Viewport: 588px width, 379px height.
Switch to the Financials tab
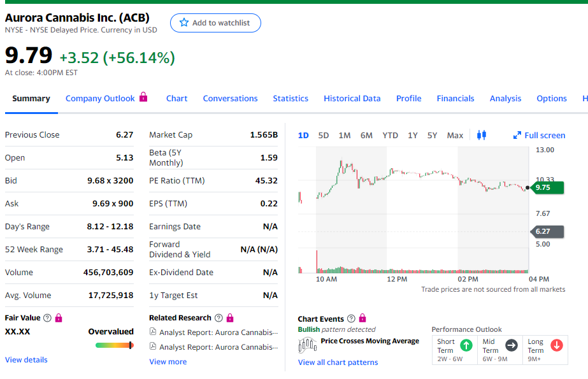coord(455,98)
